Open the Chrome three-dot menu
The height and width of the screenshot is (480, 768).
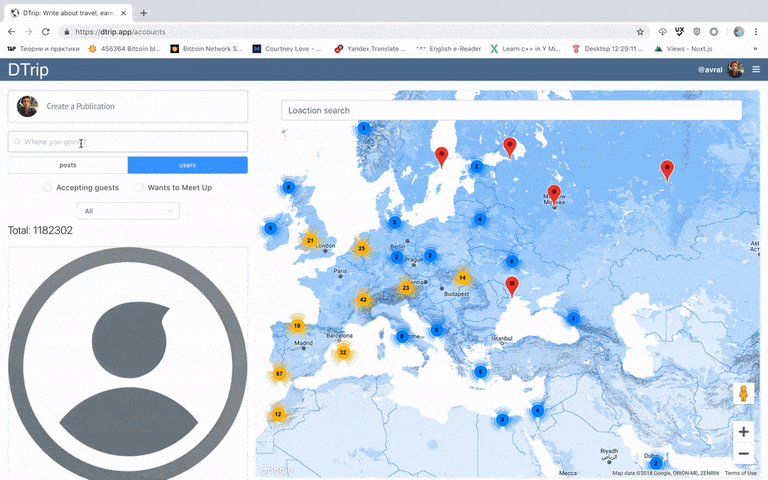click(756, 32)
